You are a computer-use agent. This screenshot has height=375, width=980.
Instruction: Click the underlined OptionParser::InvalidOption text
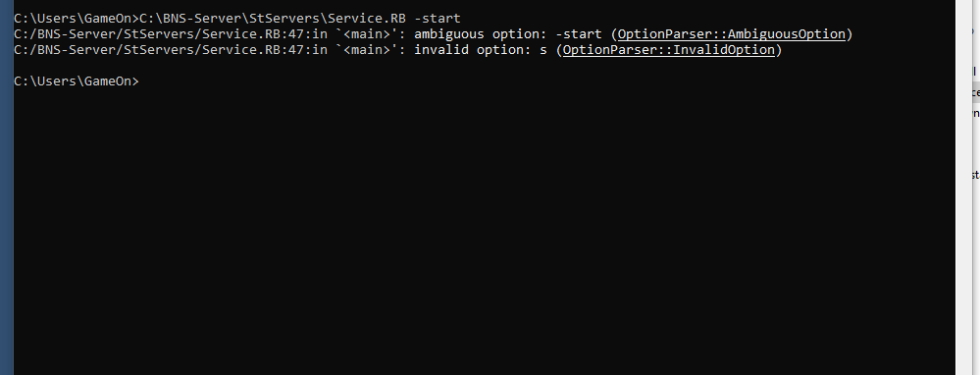tap(669, 50)
